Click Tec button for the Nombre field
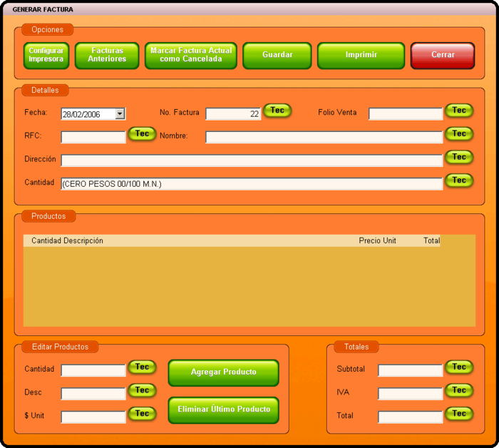The image size is (499, 448). pos(459,134)
